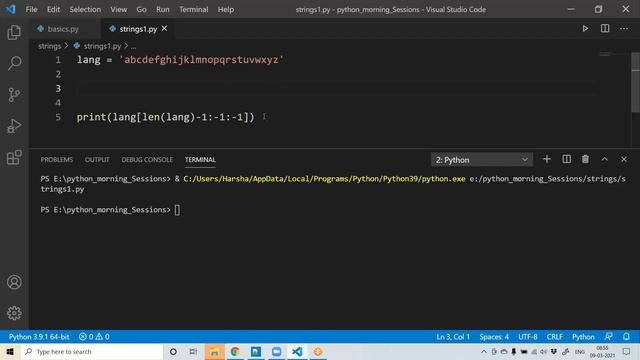
Task: Switch to the OUTPUT panel tab
Action: pyautogui.click(x=97, y=160)
